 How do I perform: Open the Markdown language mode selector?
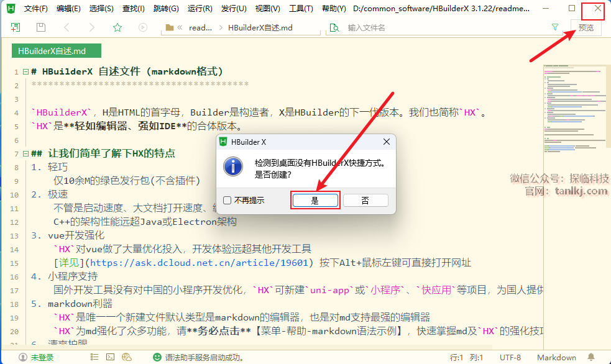[556, 357]
